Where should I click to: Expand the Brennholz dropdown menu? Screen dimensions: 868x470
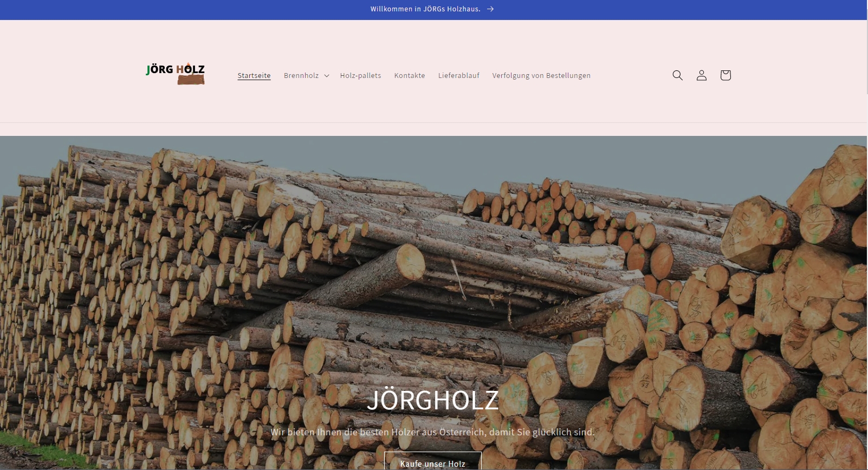tap(306, 76)
